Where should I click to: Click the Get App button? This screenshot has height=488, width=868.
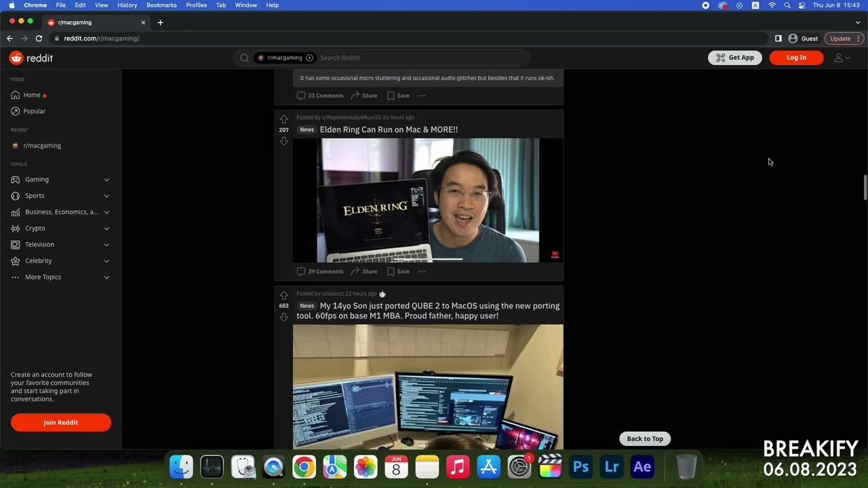735,58
